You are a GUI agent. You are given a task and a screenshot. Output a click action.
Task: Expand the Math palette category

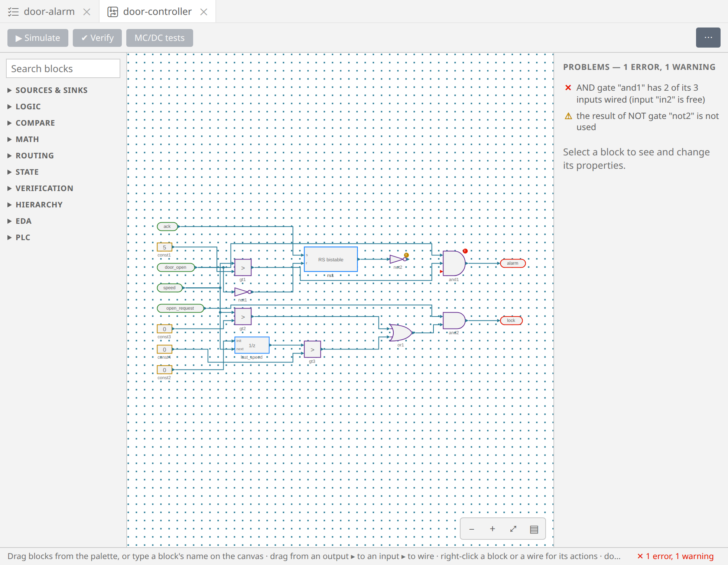coord(23,139)
